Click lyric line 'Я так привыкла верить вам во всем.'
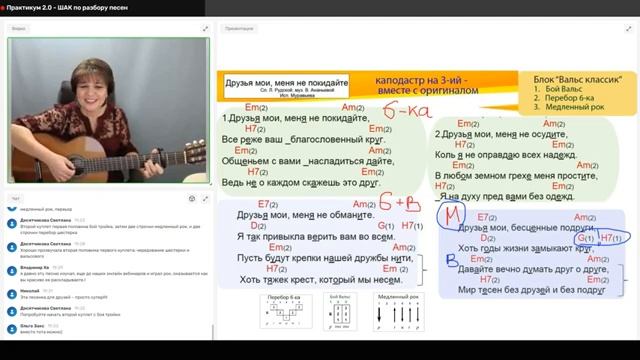The height and width of the screenshot is (360, 640). 316,237
